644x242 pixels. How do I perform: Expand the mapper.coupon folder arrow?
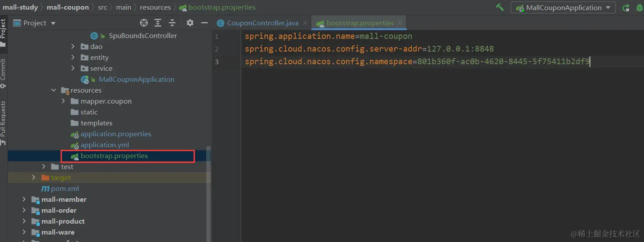[x=63, y=101]
